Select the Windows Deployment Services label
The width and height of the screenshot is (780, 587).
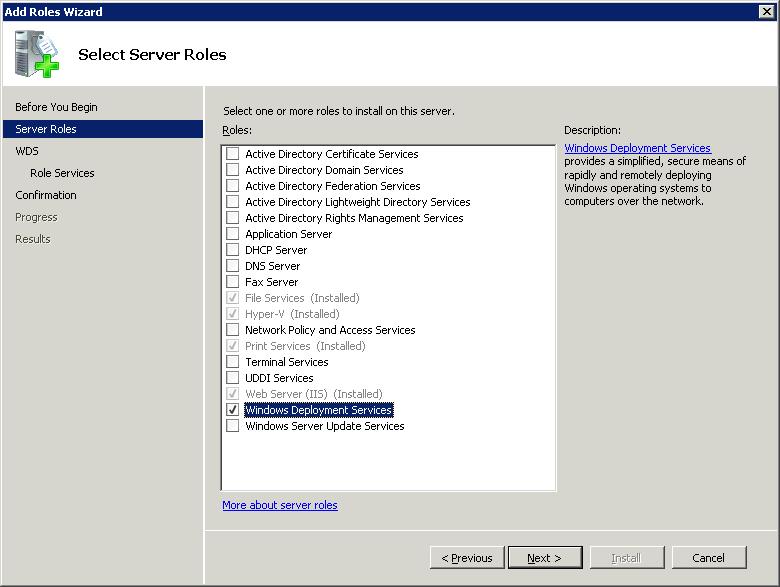(x=319, y=410)
